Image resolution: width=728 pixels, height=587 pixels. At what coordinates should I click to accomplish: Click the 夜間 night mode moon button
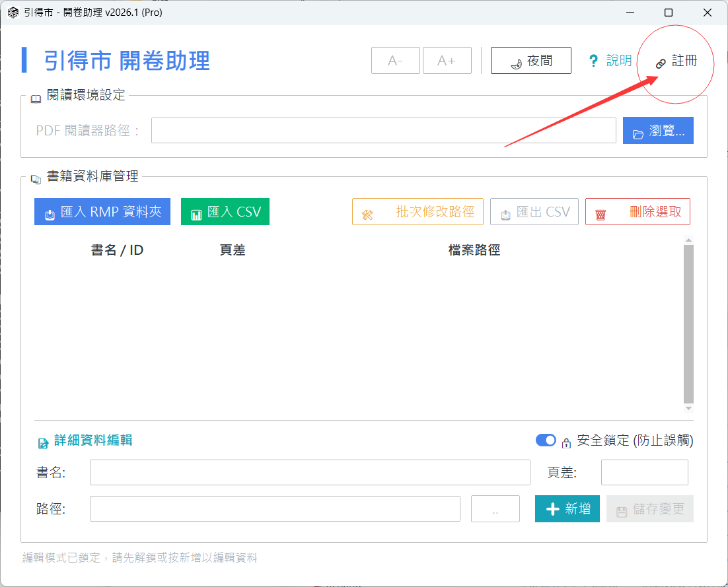(530, 61)
